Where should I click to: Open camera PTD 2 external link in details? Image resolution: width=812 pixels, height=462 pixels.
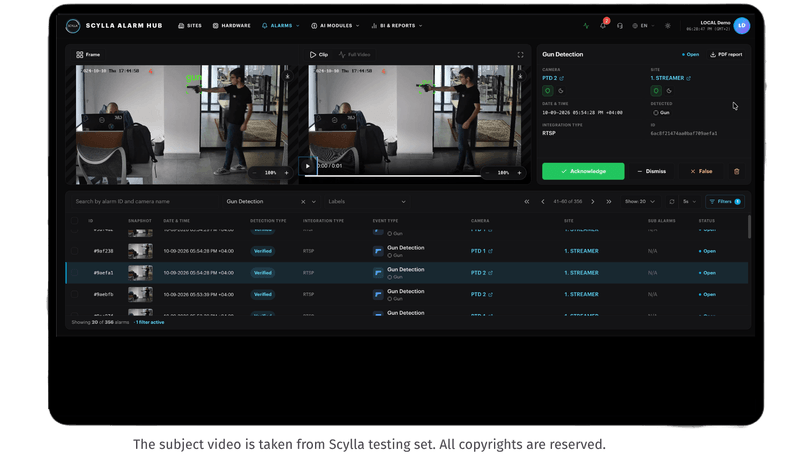point(561,78)
